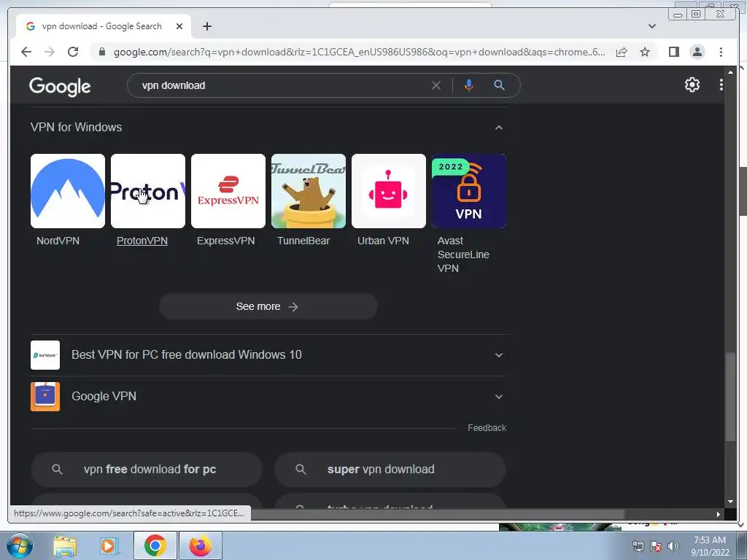Viewport: 747px width, 560px height.
Task: Click the ExpressVPN text label
Action: 226,241
